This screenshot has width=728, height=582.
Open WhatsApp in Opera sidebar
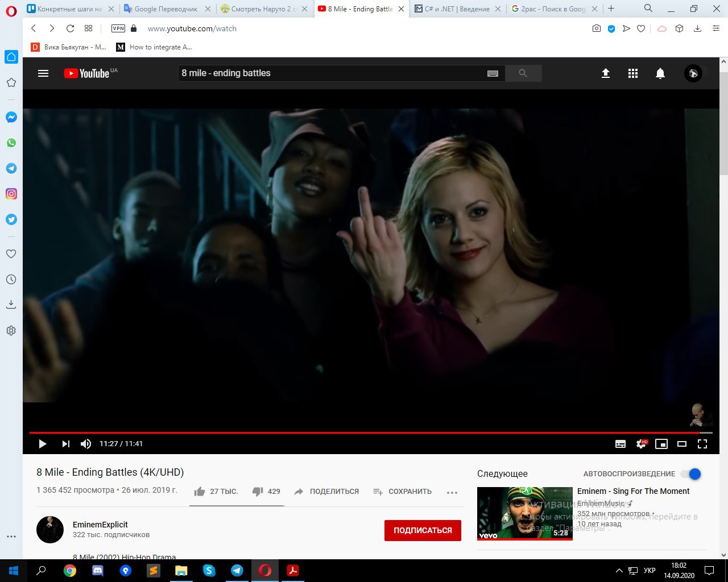(11, 143)
